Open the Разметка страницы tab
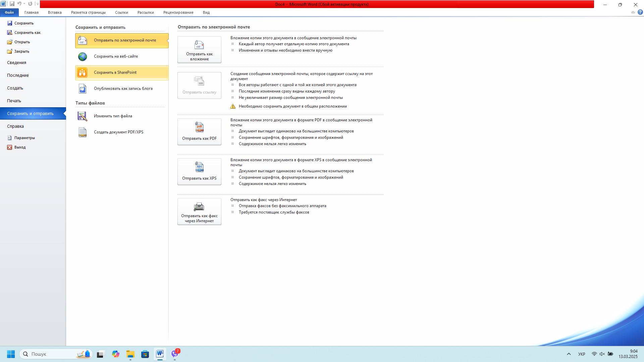644x362 pixels. (88, 12)
